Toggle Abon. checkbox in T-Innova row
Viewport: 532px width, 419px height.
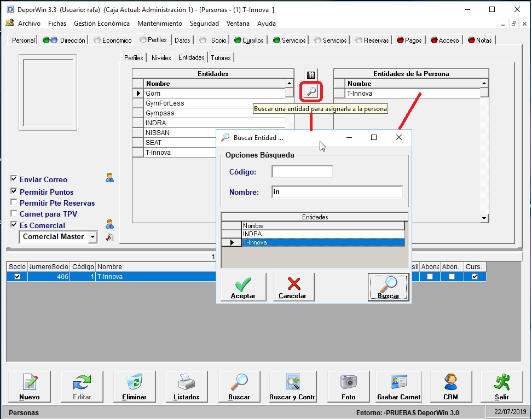[x=452, y=277]
